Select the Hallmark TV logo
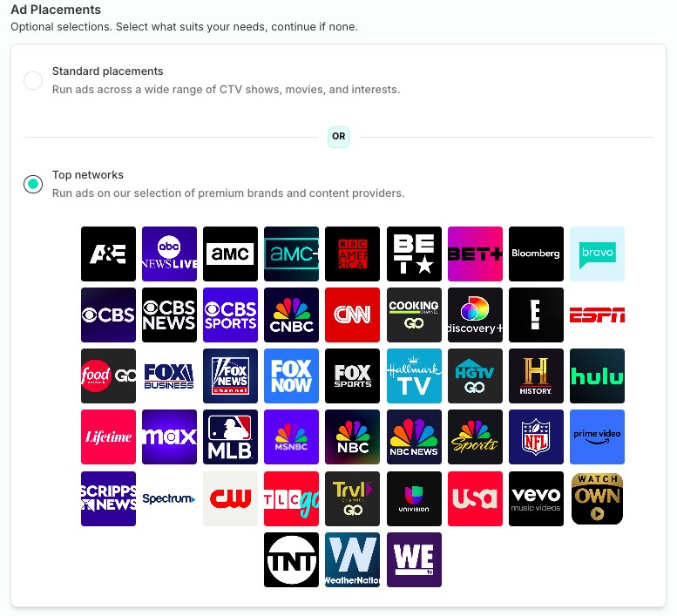Screen dimensions: 677x616 click(x=414, y=376)
